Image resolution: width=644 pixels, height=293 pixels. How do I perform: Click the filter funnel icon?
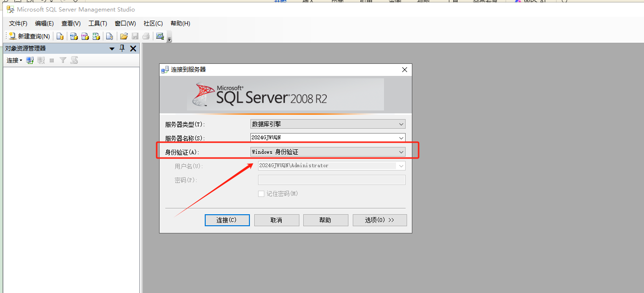[x=63, y=60]
